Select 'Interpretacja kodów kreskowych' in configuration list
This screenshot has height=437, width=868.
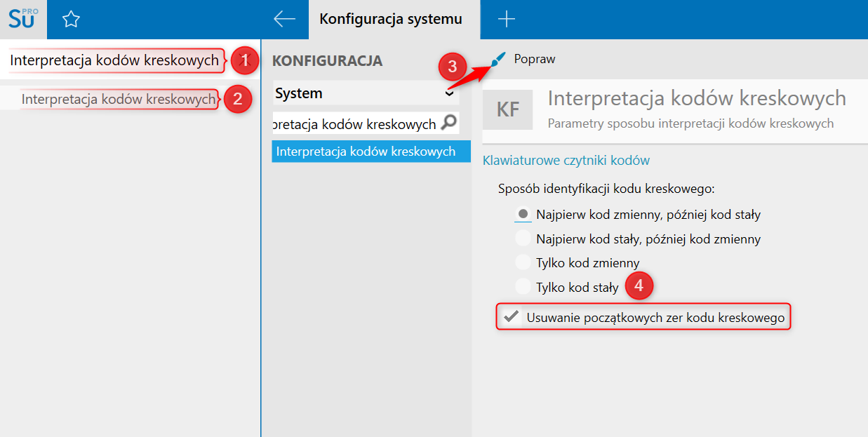coord(366,152)
